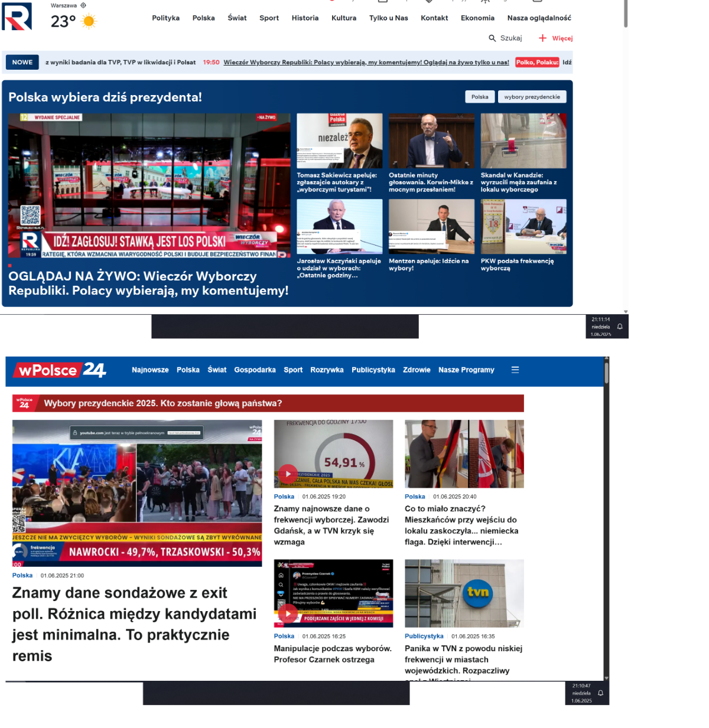Click the Szukaj magnifier icon
The height and width of the screenshot is (728, 709).
(492, 38)
